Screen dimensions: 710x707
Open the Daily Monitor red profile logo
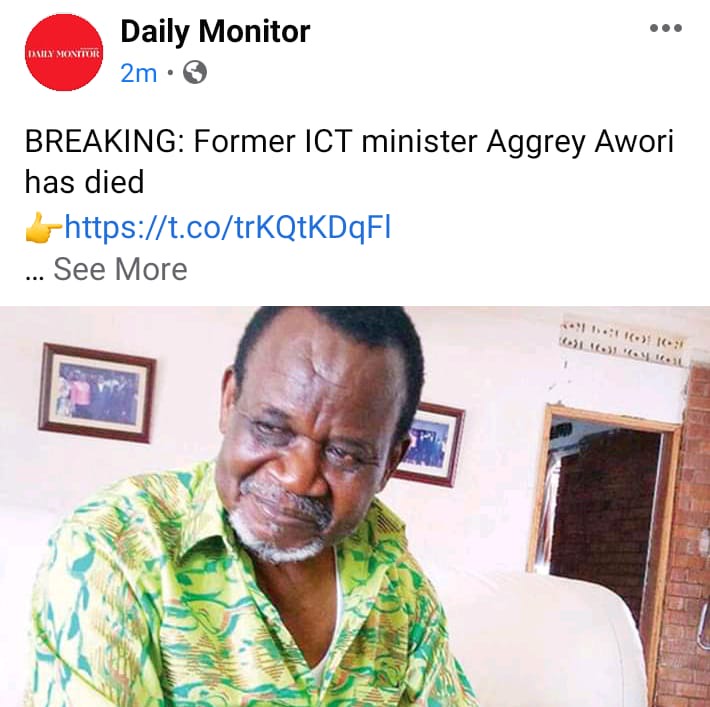click(64, 53)
